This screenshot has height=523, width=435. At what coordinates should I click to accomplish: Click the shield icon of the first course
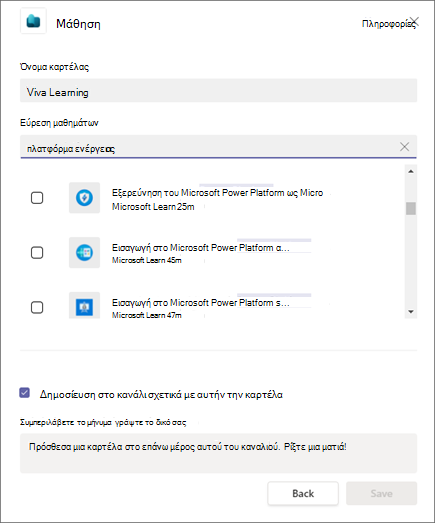coord(84,198)
